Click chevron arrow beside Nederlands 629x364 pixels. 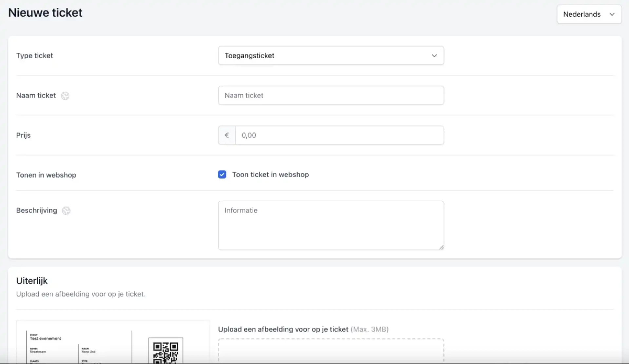612,14
